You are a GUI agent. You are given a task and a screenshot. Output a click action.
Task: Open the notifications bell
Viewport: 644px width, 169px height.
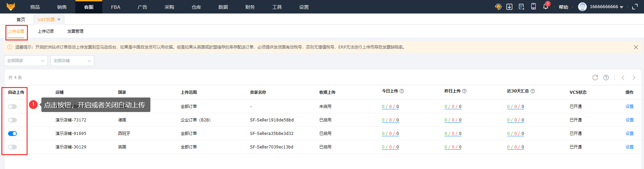(545, 7)
